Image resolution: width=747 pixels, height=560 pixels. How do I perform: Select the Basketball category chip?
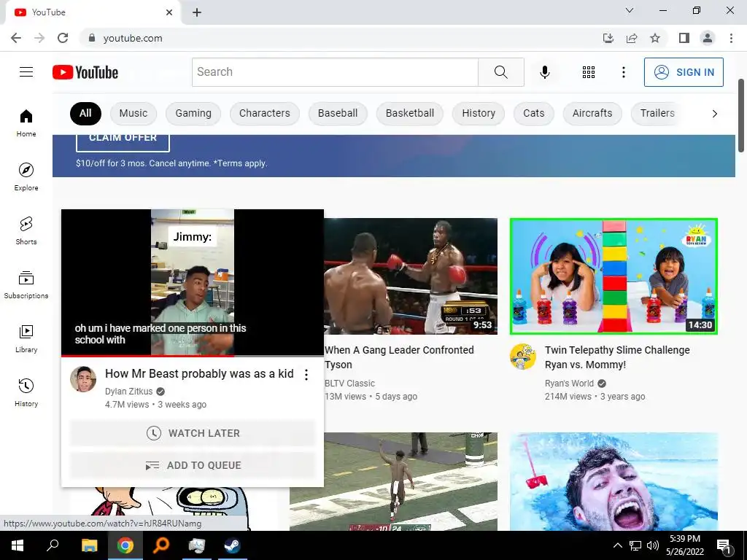pos(410,113)
